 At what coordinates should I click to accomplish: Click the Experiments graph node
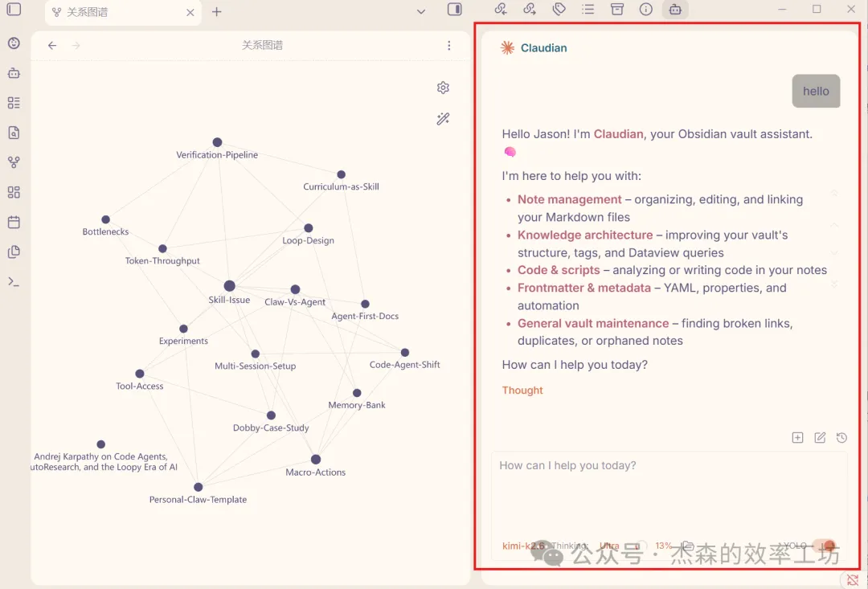(183, 329)
